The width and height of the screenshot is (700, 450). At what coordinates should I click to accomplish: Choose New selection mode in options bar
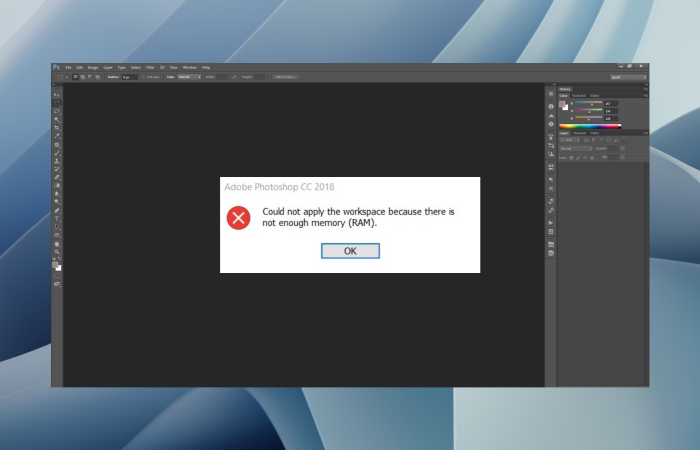[x=75, y=77]
